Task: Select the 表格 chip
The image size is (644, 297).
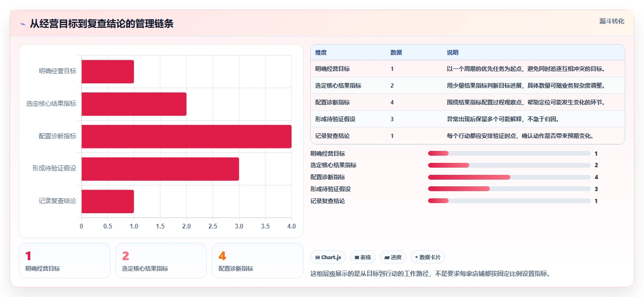Action: pos(363,257)
